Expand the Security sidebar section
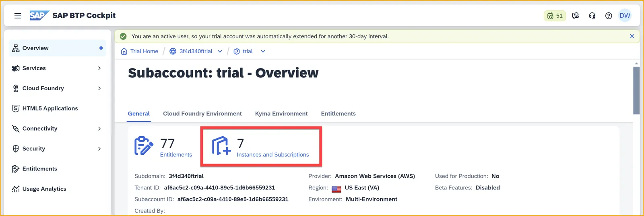Image resolution: width=644 pixels, height=216 pixels. (99, 149)
